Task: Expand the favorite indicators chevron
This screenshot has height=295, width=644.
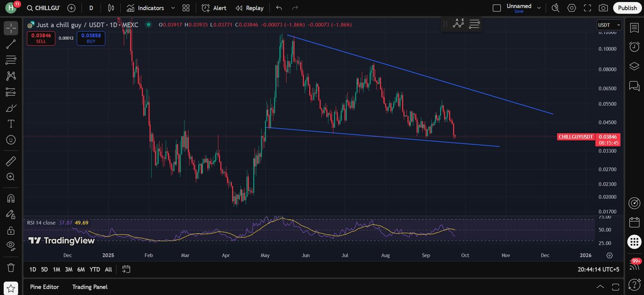Action: pos(172,8)
